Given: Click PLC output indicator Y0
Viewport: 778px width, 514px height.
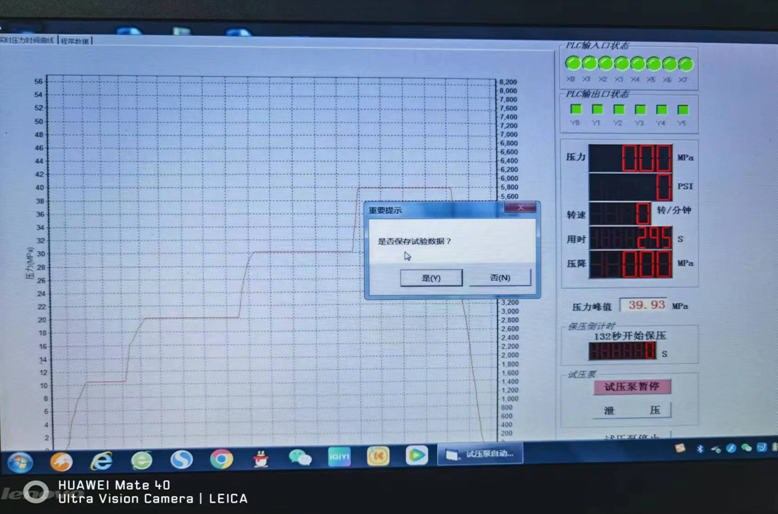Looking at the screenshot, I should tap(576, 110).
